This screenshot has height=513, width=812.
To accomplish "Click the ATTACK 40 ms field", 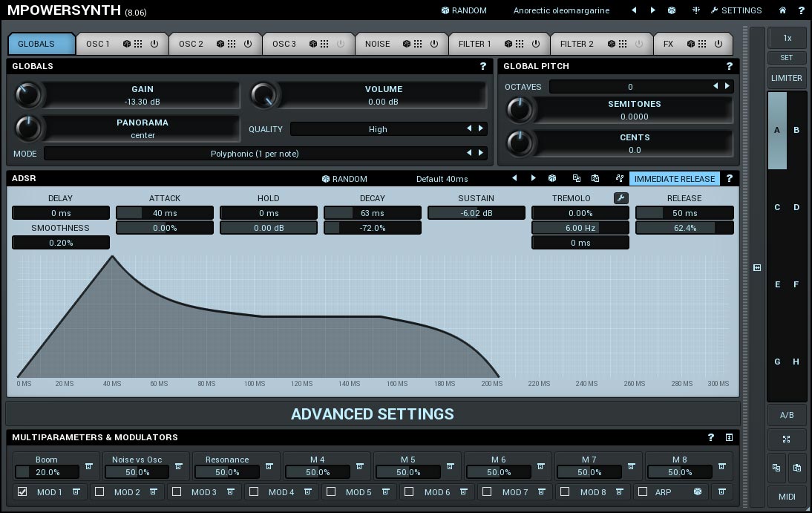I will coord(165,213).
